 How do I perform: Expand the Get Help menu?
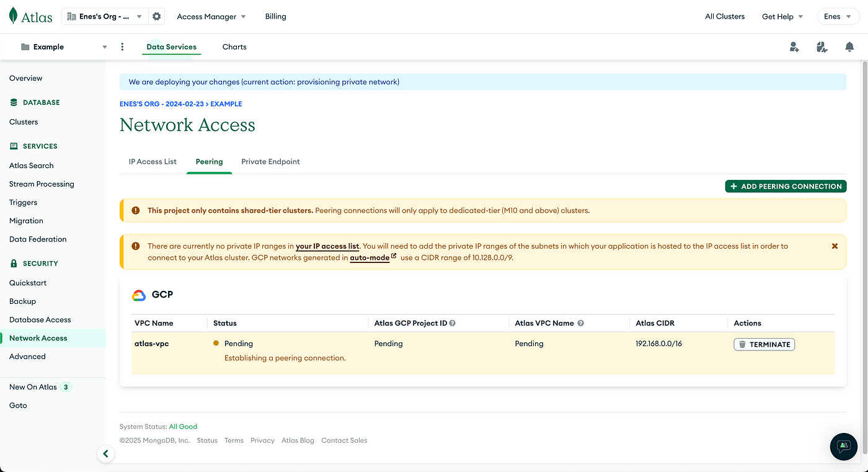coord(782,17)
